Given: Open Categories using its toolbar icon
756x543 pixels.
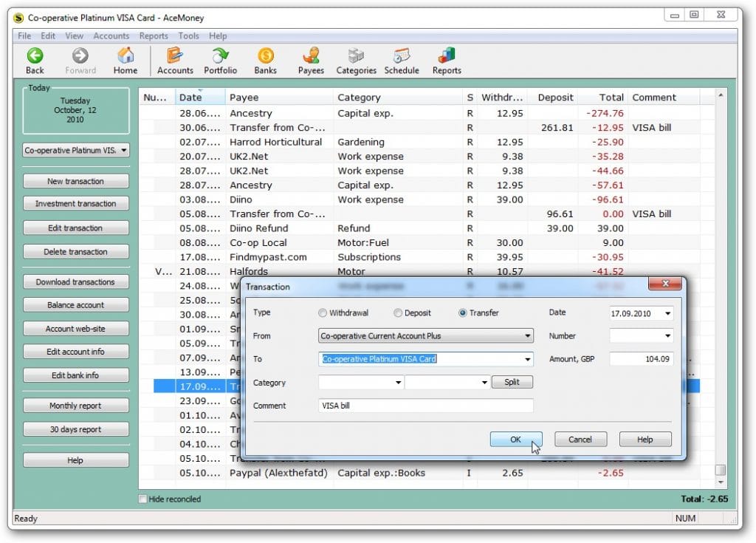Looking at the screenshot, I should pos(356,59).
